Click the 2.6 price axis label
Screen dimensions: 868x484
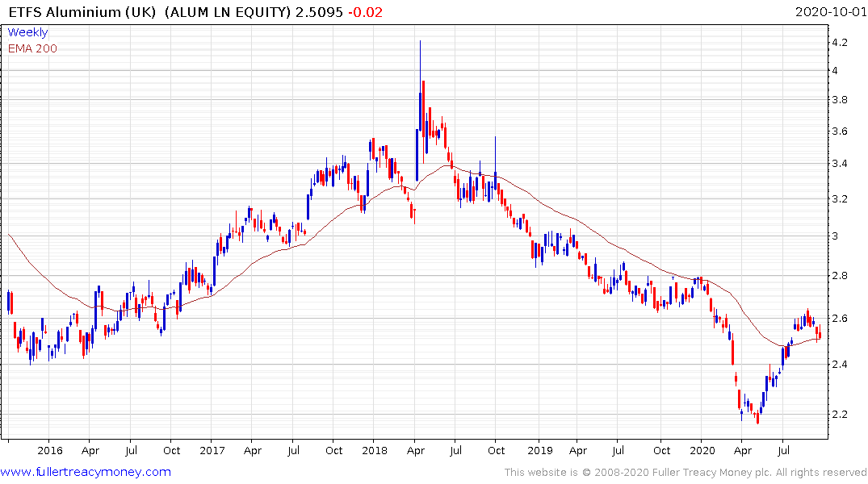[x=839, y=318]
